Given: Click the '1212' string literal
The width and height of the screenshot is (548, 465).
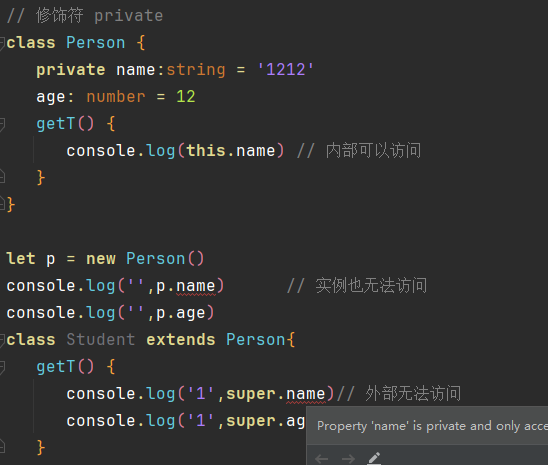Looking at the screenshot, I should click(285, 70).
